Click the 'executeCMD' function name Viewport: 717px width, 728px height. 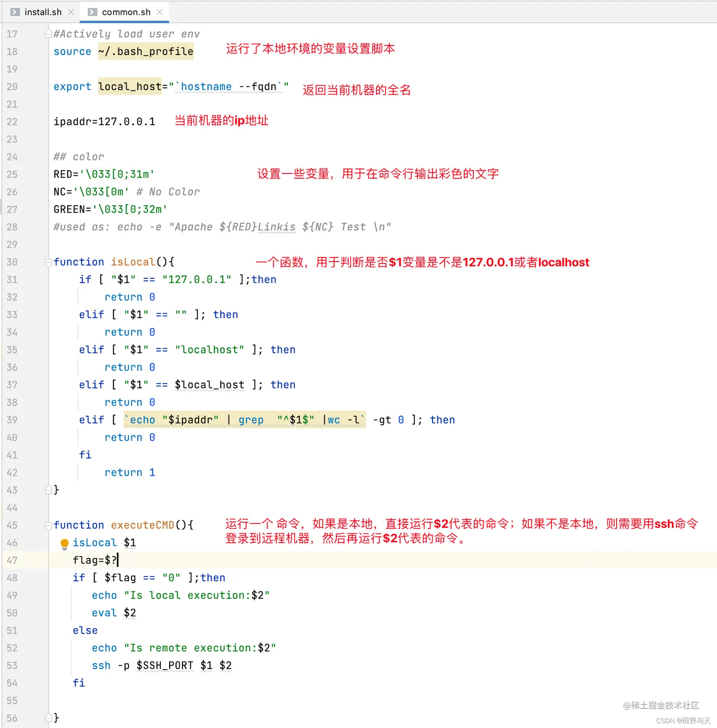click(x=143, y=525)
